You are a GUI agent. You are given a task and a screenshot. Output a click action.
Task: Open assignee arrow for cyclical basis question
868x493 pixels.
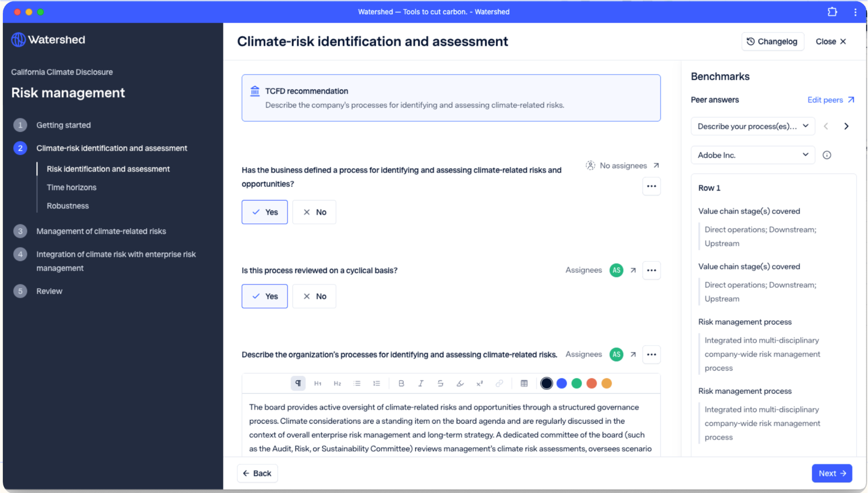click(633, 270)
